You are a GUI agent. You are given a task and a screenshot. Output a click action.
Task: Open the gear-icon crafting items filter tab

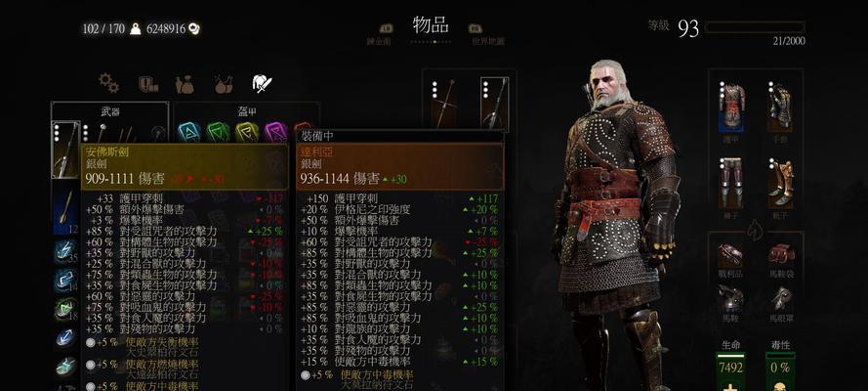108,83
